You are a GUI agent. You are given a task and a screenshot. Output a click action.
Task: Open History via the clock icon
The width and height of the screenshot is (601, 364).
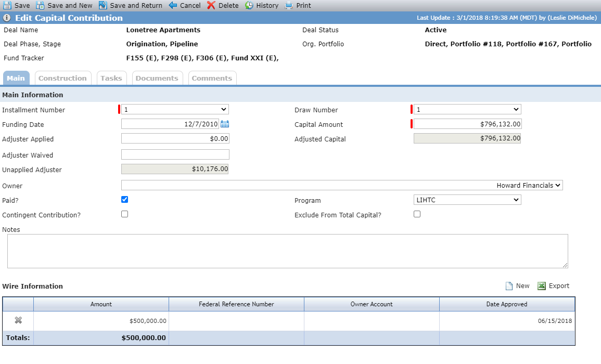click(249, 5)
